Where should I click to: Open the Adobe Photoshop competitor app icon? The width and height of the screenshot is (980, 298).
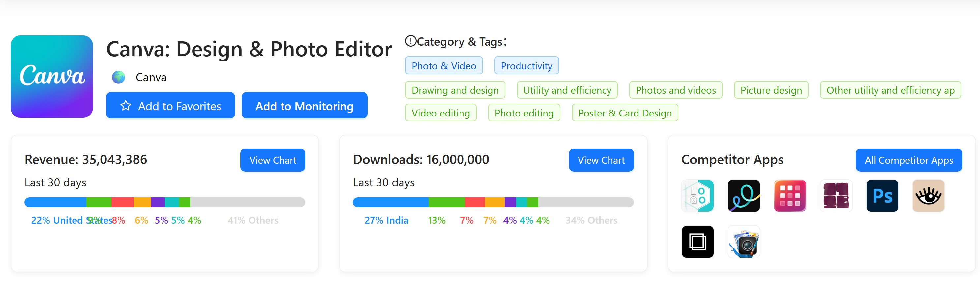882,196
